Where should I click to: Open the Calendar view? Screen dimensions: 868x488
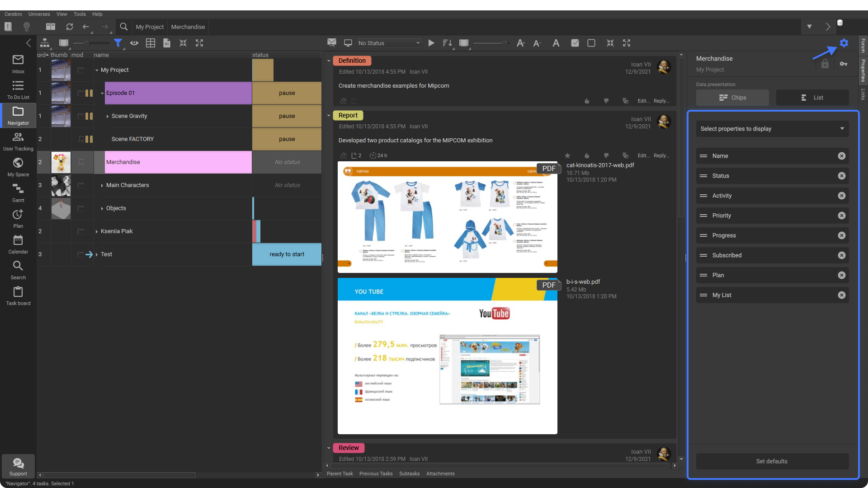point(18,244)
